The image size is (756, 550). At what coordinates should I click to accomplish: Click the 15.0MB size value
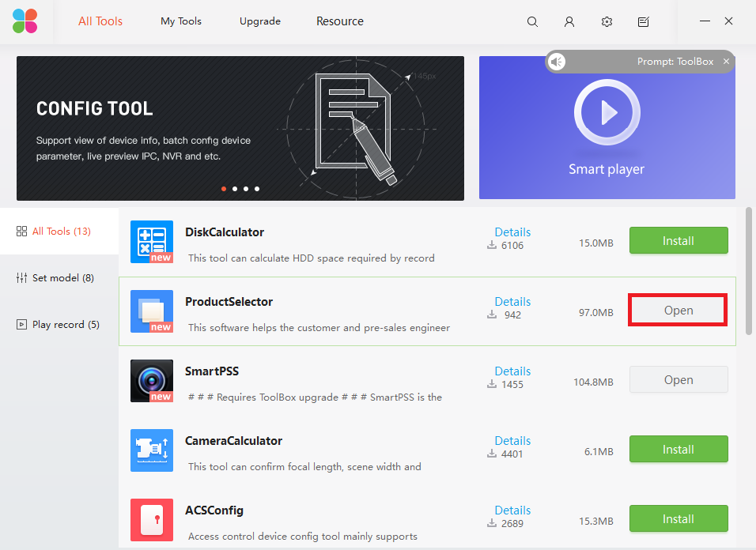click(x=596, y=243)
